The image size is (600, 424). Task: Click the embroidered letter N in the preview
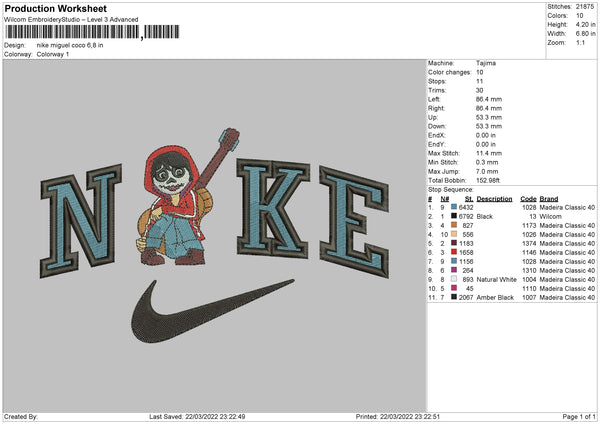81,221
